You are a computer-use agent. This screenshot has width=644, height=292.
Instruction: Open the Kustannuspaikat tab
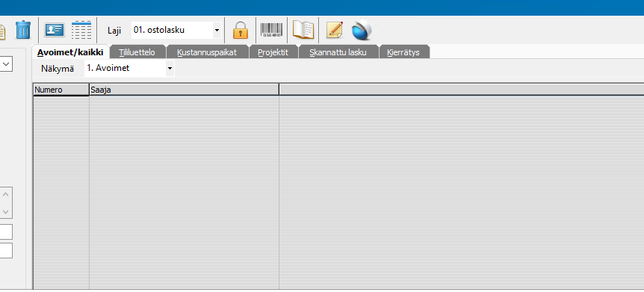tap(207, 52)
